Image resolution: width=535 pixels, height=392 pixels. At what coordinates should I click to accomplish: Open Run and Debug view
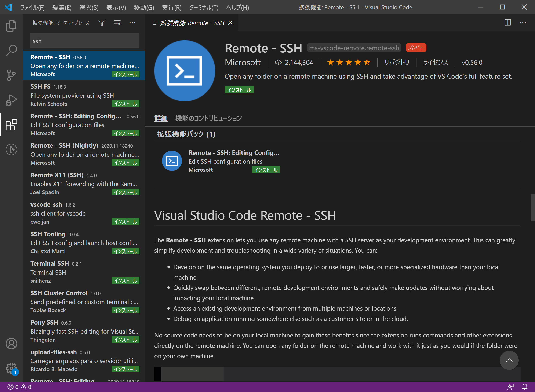tap(11, 100)
